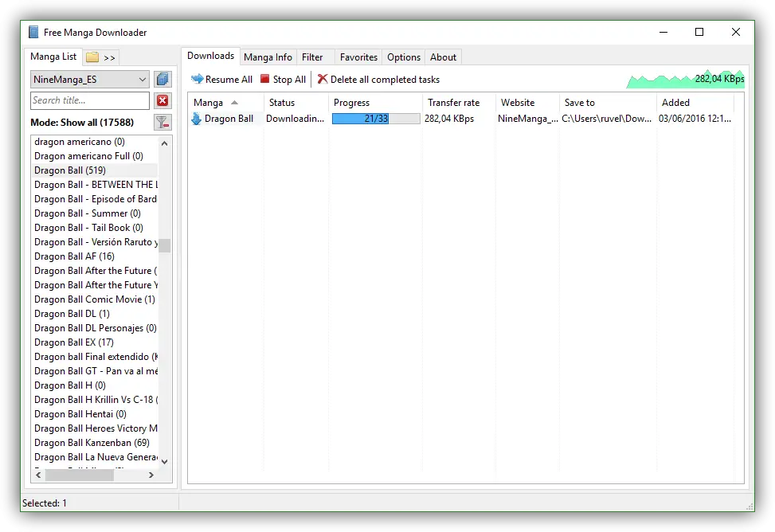This screenshot has height=532, width=775.
Task: Click the filter funnel icon
Action: click(x=162, y=122)
